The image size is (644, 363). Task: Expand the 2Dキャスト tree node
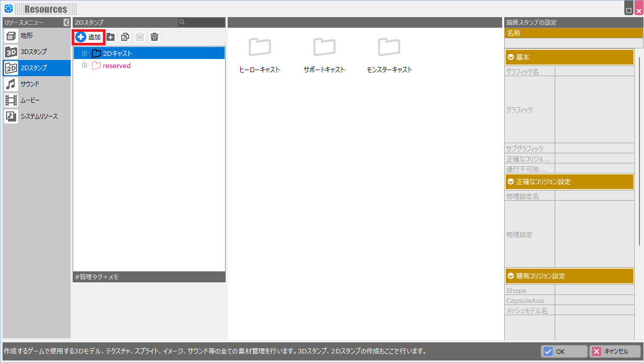(84, 53)
